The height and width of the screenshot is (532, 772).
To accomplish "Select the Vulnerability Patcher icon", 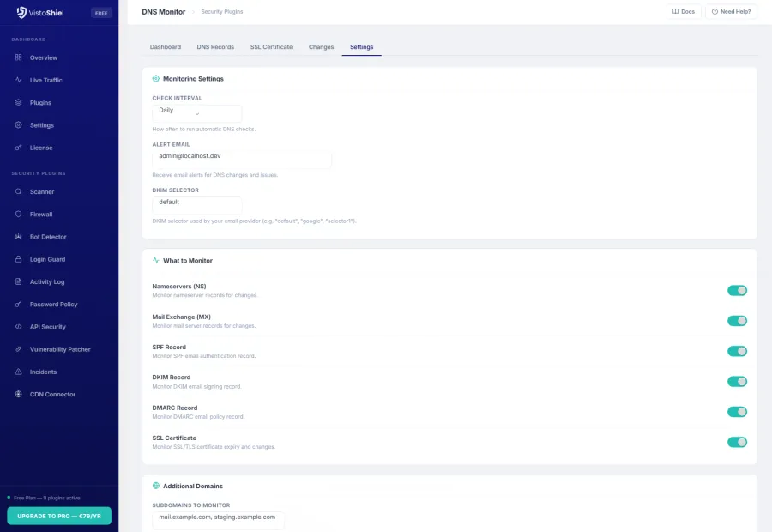I will 19,349.
